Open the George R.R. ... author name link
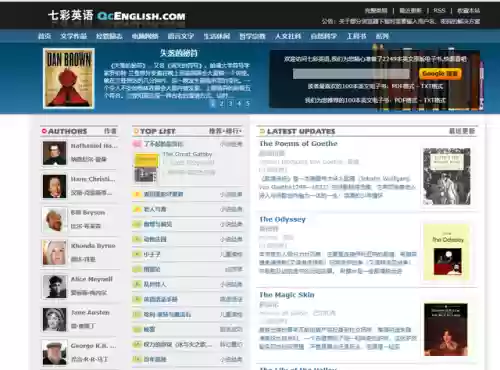Viewport: 500px width, 370px height. (93, 346)
